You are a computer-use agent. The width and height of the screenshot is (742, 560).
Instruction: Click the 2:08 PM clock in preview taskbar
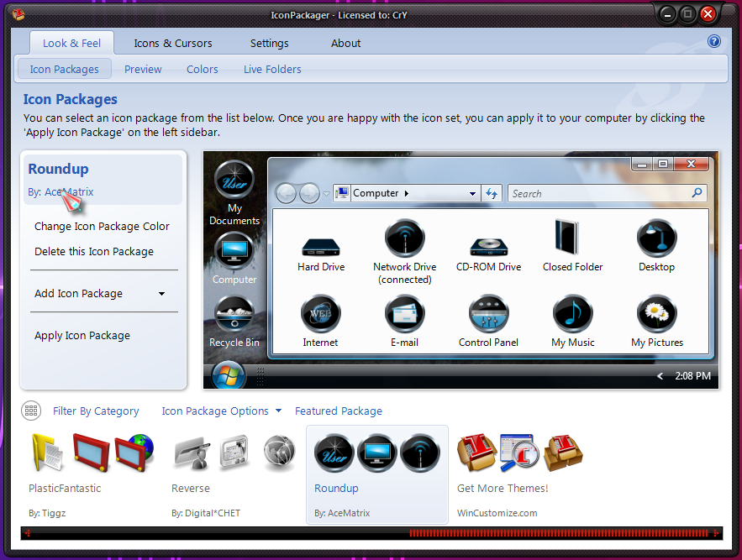tap(692, 376)
